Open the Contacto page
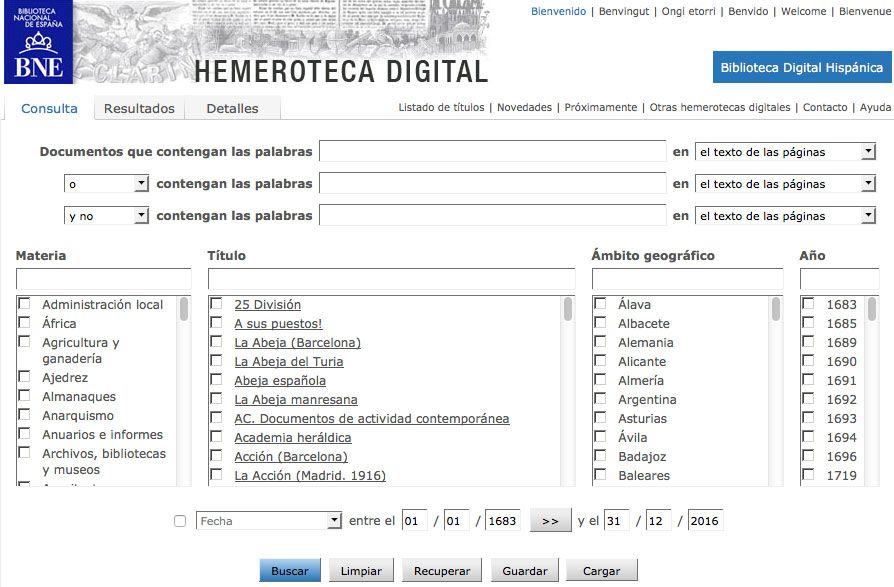The height and width of the screenshot is (587, 894). [825, 107]
